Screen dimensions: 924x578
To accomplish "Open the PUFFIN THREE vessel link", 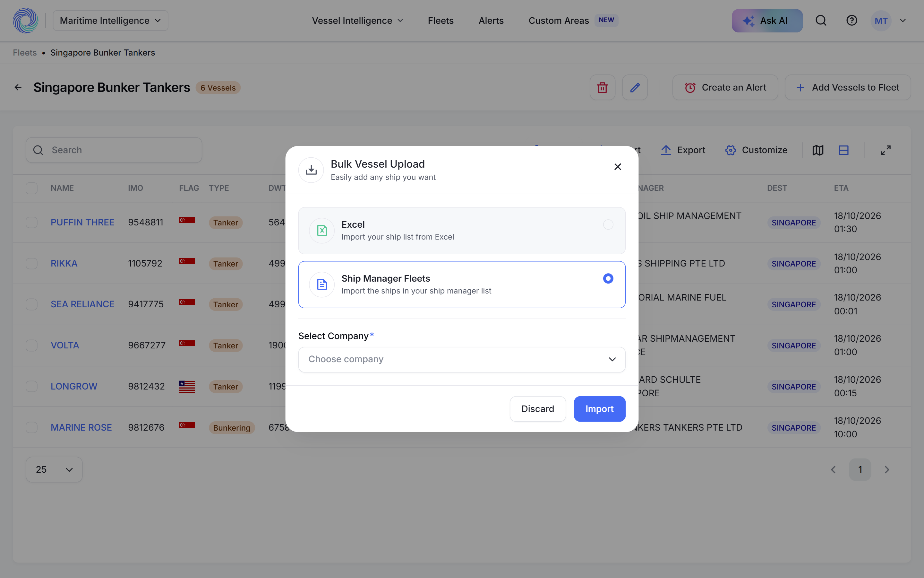I will pyautogui.click(x=82, y=223).
